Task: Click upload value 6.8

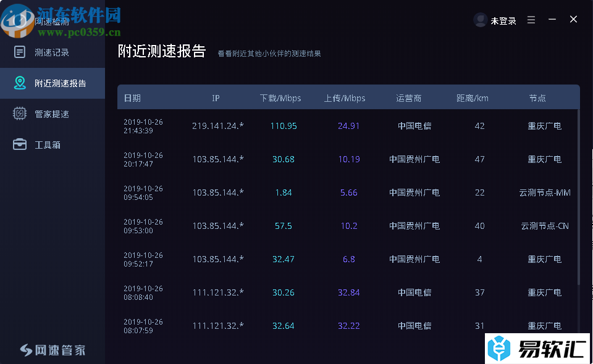Action: 348,259
